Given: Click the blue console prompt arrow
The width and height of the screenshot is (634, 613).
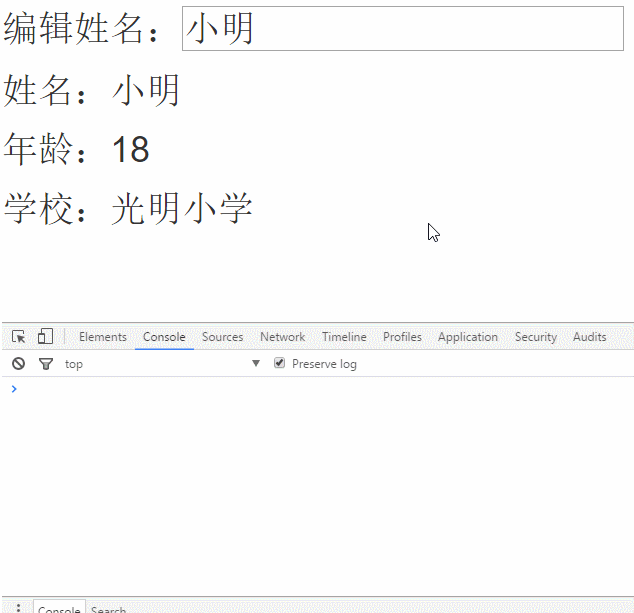Looking at the screenshot, I should click(x=13, y=389).
